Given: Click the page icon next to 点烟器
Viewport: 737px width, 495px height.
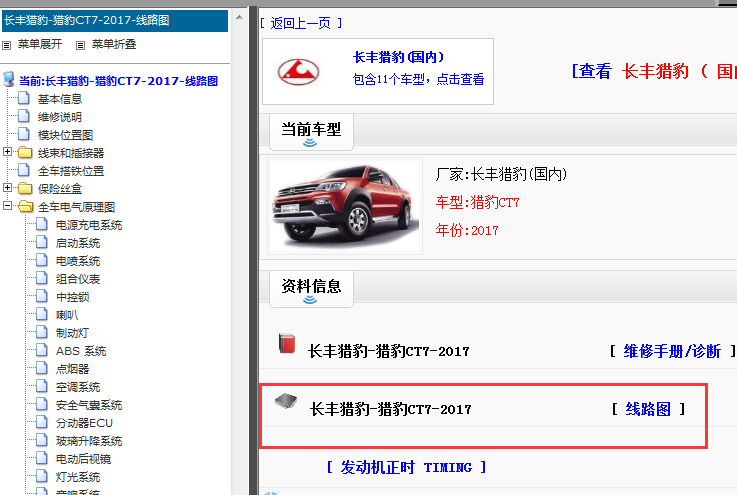Looking at the screenshot, I should (x=42, y=368).
